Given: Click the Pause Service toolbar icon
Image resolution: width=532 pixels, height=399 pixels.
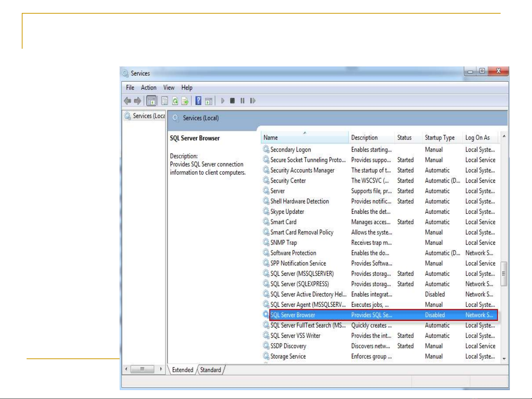Looking at the screenshot, I should (243, 101).
